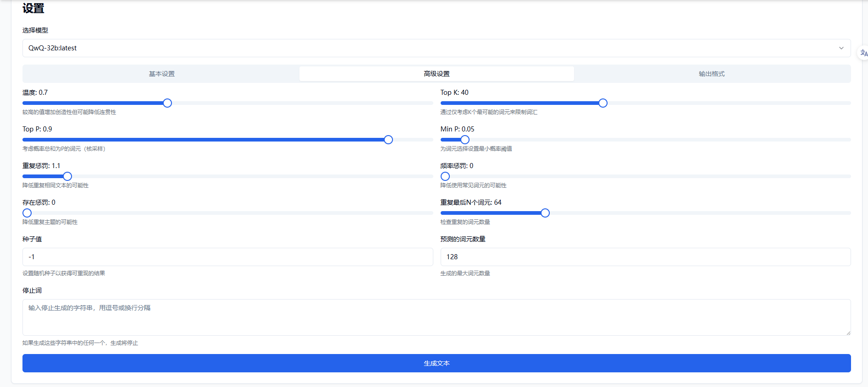
Task: Click the translate icon at right edge
Action: click(x=863, y=53)
